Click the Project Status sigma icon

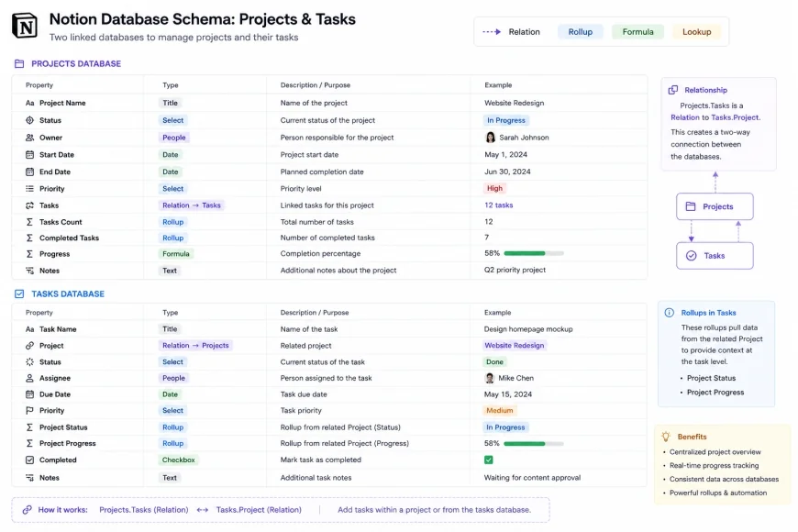click(29, 427)
